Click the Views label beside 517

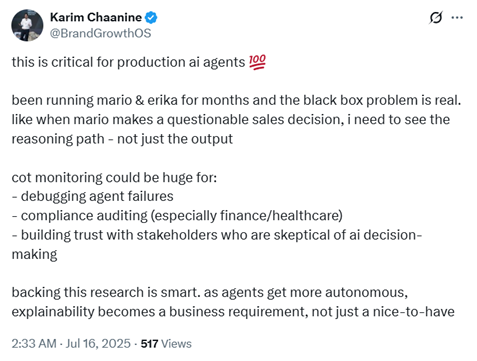pos(176,344)
